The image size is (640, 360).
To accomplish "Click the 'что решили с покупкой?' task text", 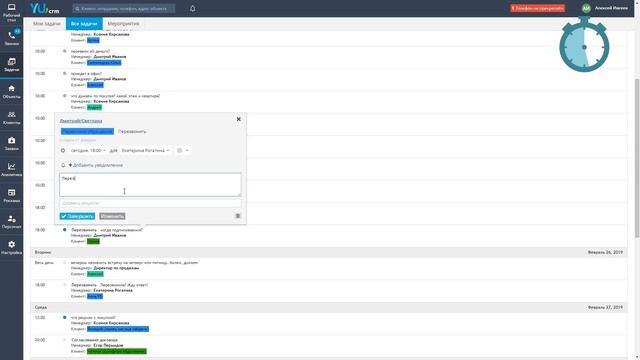I will point(93,318).
